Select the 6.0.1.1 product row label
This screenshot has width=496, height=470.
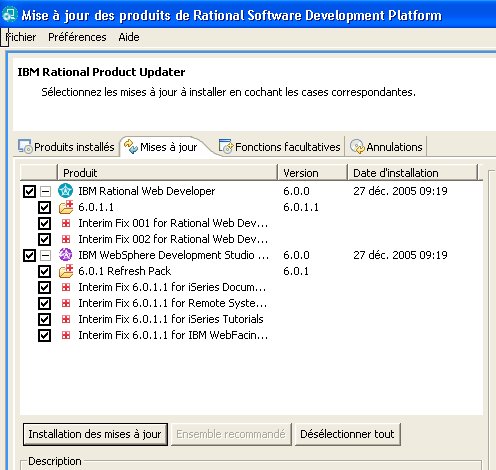pyautogui.click(x=96, y=207)
